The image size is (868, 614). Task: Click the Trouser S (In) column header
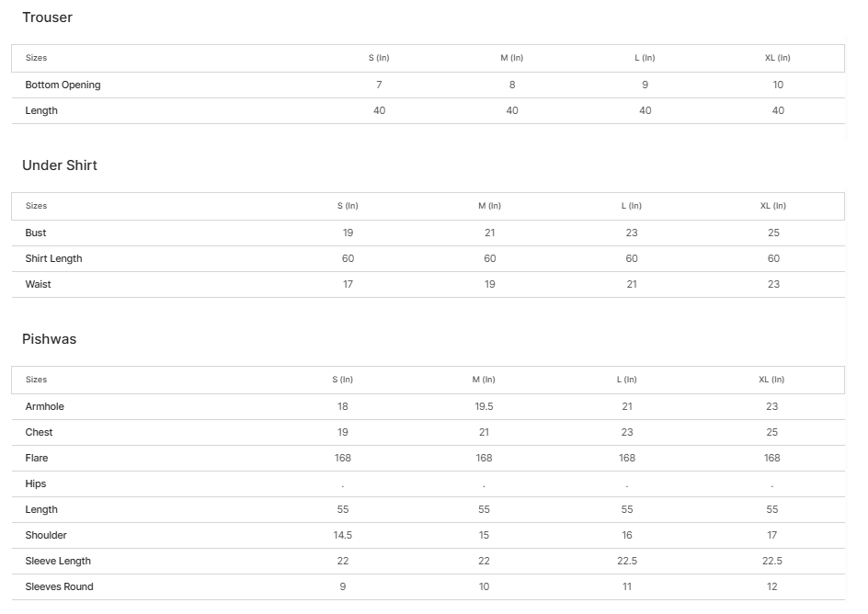tap(379, 58)
